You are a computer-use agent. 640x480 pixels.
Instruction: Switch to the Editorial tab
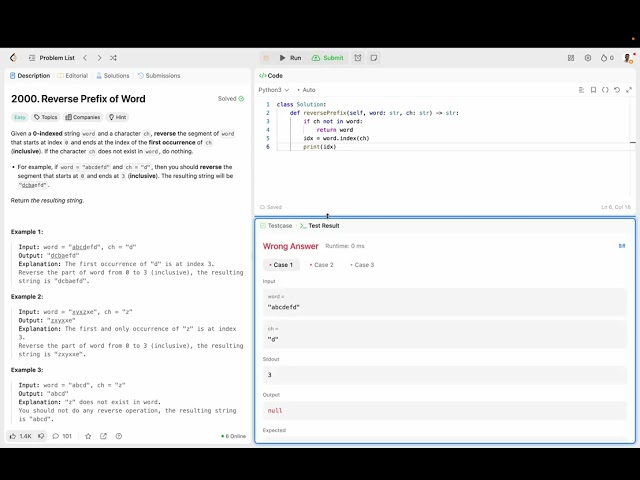[73, 76]
